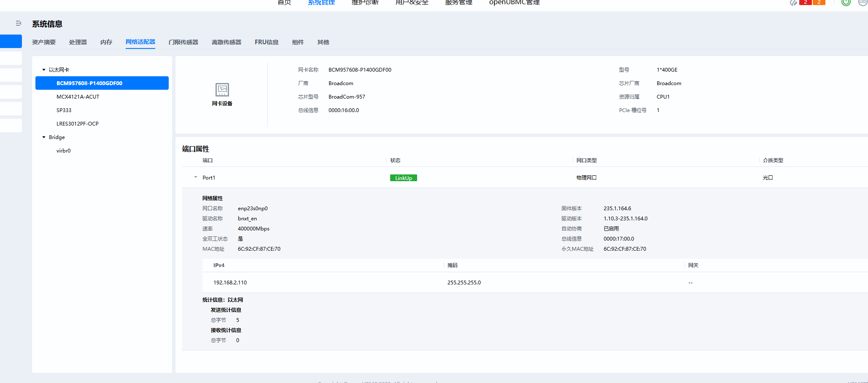
Task: Click the MAC地址 value 6C:92:CF:87:CE:70
Action: click(x=259, y=249)
